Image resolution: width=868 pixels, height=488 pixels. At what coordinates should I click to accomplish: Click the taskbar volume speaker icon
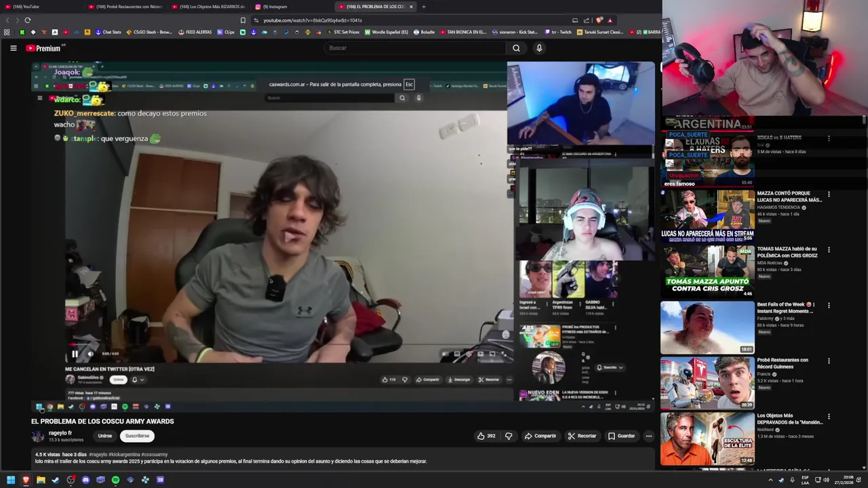(x=827, y=480)
